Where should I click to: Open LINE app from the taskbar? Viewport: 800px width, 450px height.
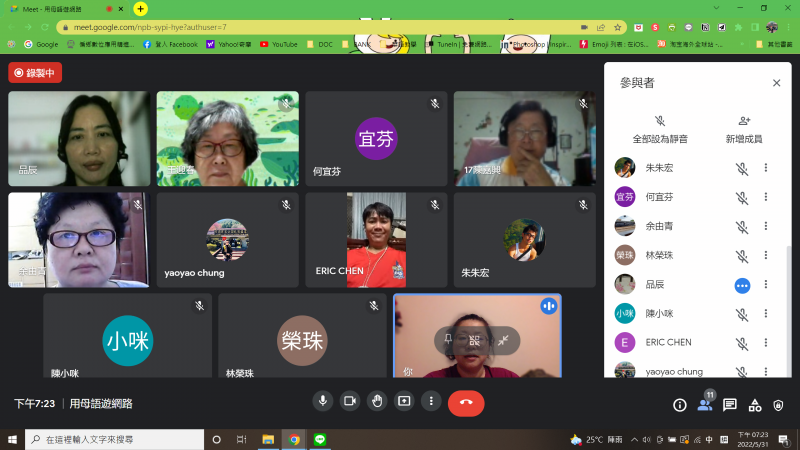320,439
